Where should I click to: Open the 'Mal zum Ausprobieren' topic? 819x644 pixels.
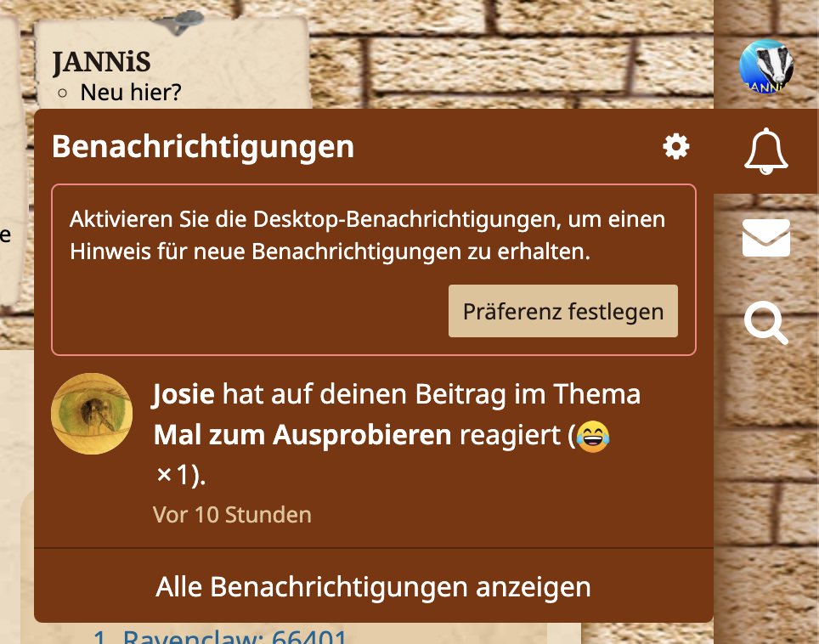coord(302,434)
